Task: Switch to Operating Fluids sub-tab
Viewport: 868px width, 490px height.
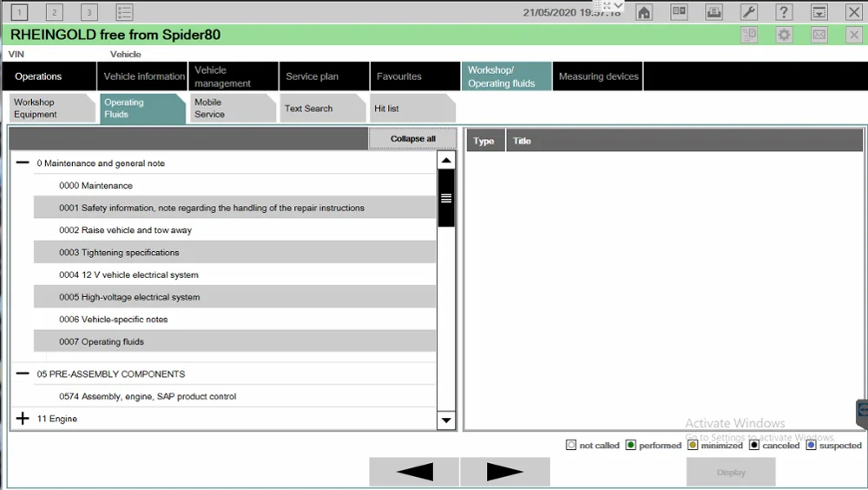Action: point(142,108)
